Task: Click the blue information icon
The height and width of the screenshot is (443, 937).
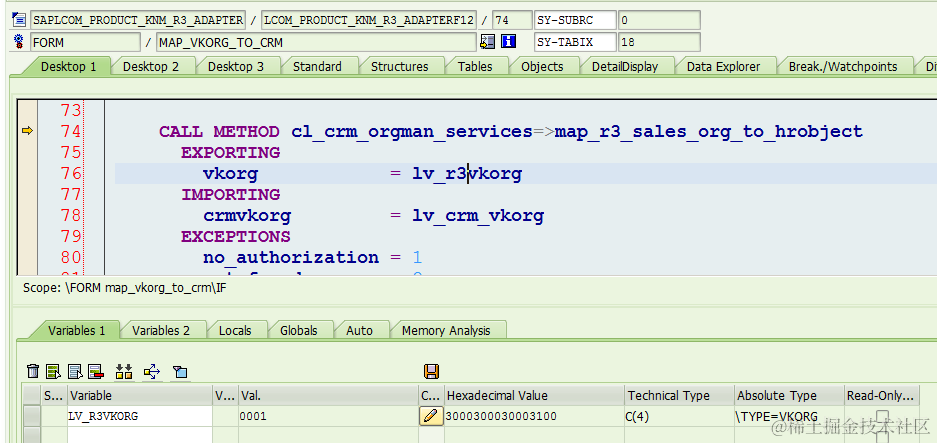Action: click(509, 42)
